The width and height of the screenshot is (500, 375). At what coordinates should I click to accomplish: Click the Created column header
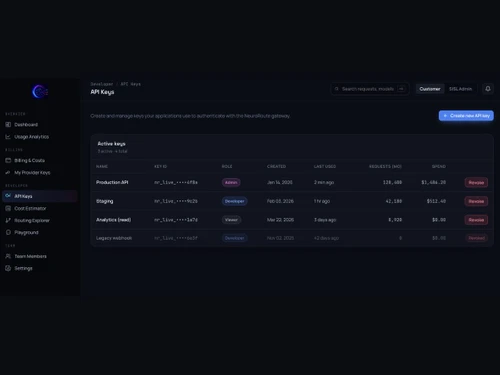[x=276, y=166]
